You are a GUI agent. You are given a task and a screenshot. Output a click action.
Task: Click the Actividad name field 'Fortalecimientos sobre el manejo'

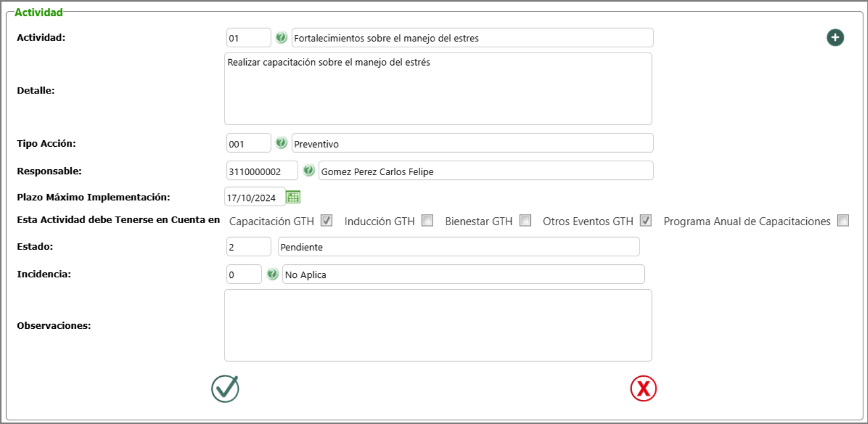tap(472, 38)
